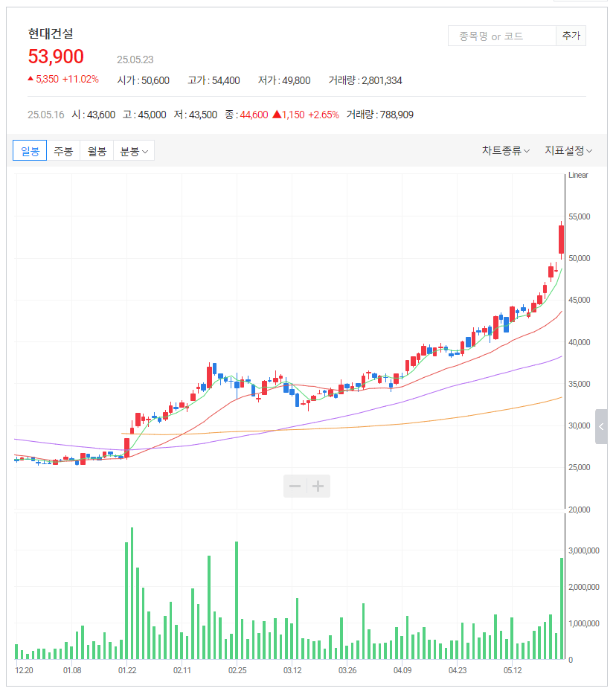Viewport: 616px width, 697px height.
Task: Click the 종목명 or 코드 search field
Action: (x=501, y=36)
